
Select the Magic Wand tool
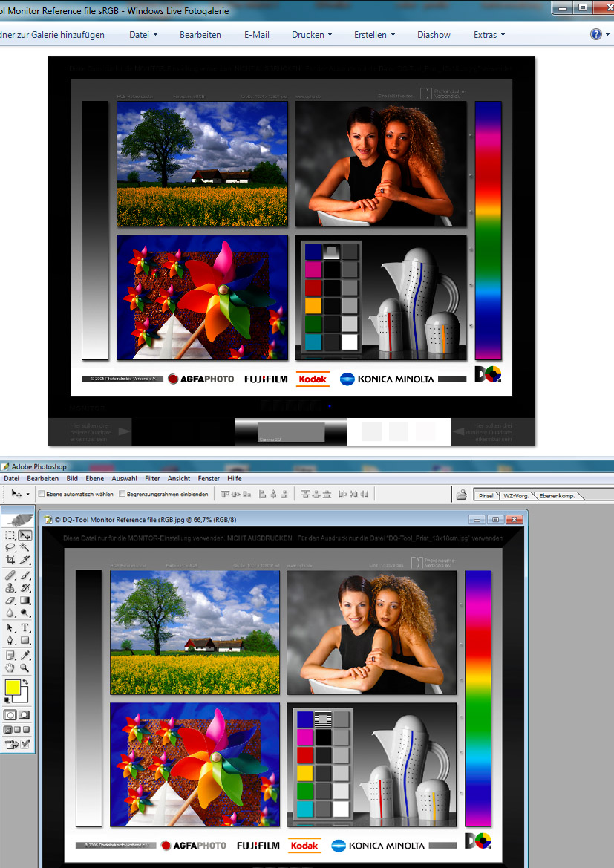[25, 547]
